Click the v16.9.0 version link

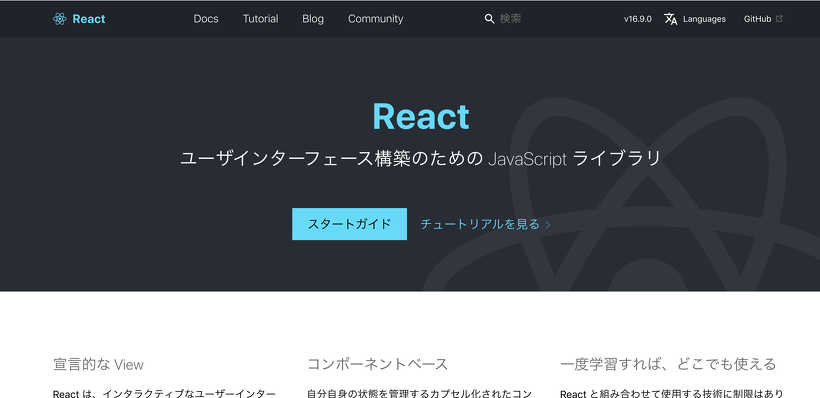coord(637,19)
